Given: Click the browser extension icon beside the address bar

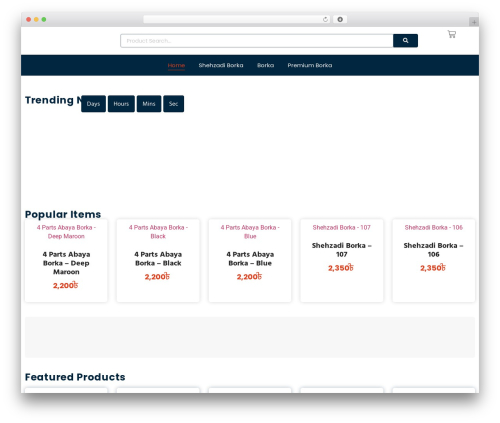Looking at the screenshot, I should [340, 20].
